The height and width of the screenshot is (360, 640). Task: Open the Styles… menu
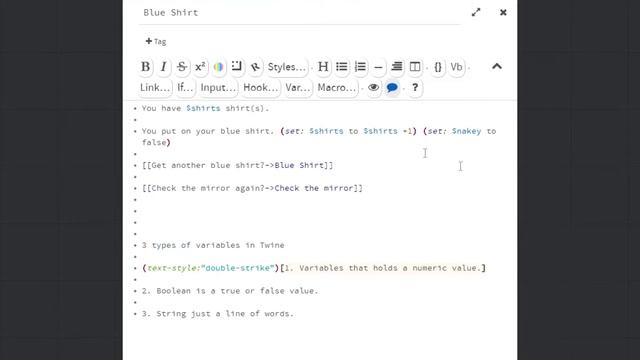[x=286, y=67]
